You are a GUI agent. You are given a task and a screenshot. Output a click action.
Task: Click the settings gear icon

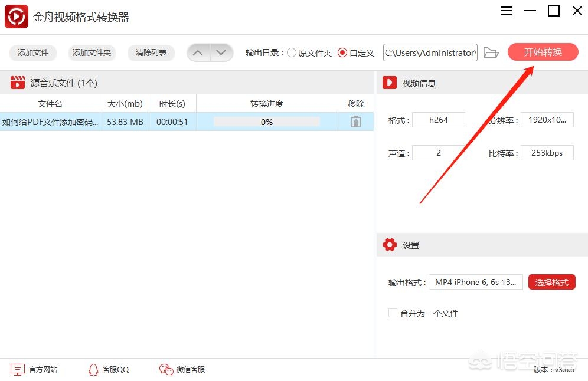(x=389, y=245)
